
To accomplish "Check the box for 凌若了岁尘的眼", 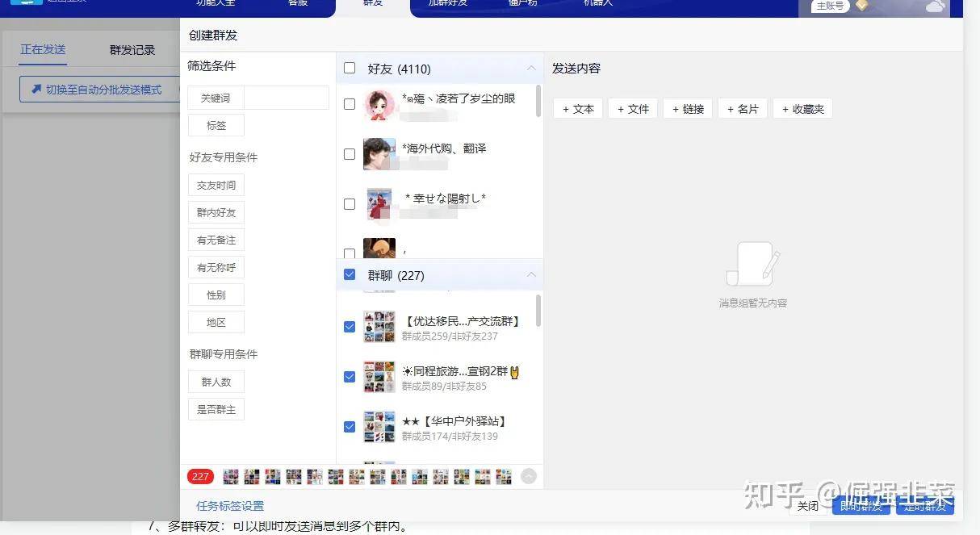I will [x=350, y=104].
